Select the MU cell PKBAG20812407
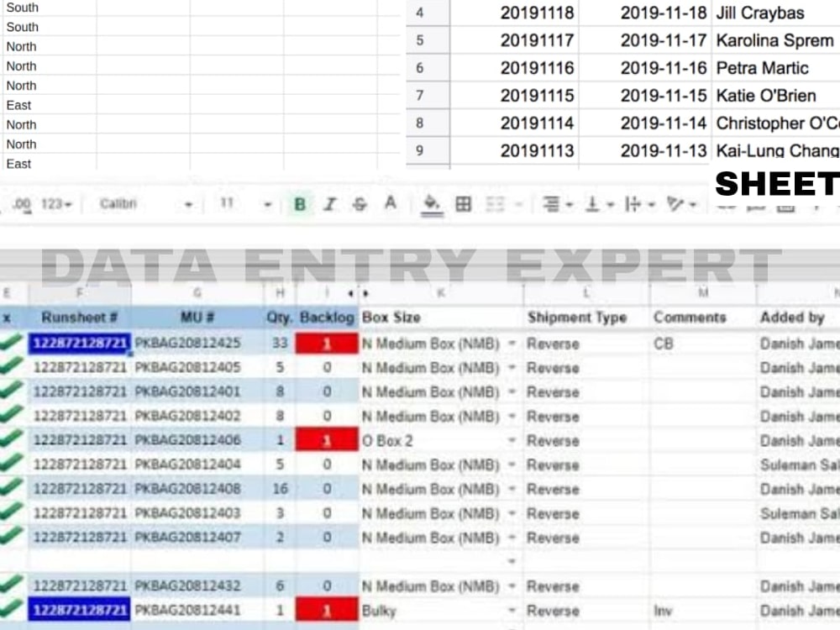This screenshot has height=630, width=840. (x=197, y=538)
